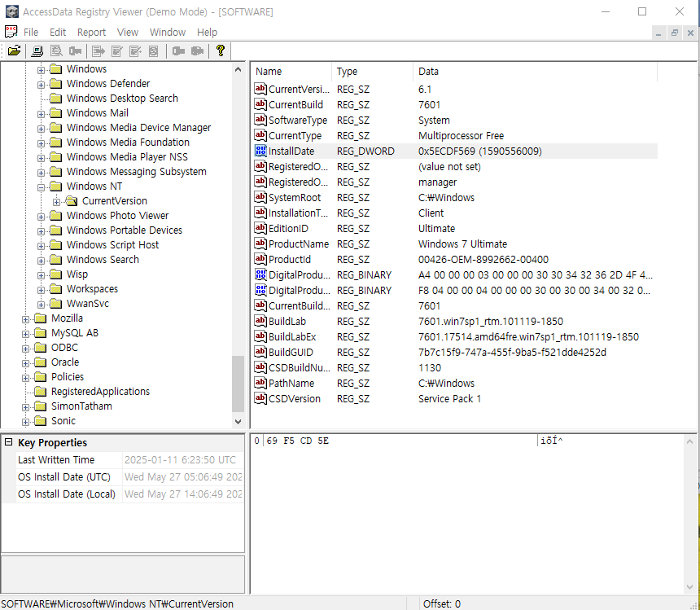Select the PathName value row
Screen dimensions: 700x610
point(455,383)
